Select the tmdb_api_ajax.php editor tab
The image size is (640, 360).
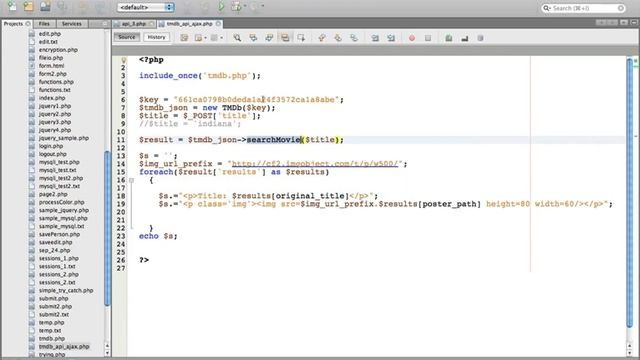tap(189, 24)
